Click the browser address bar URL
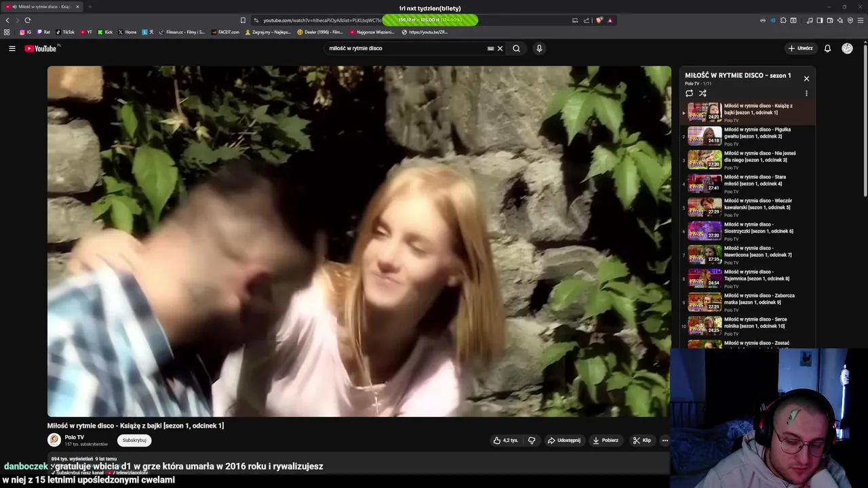The image size is (868, 488). (322, 20)
